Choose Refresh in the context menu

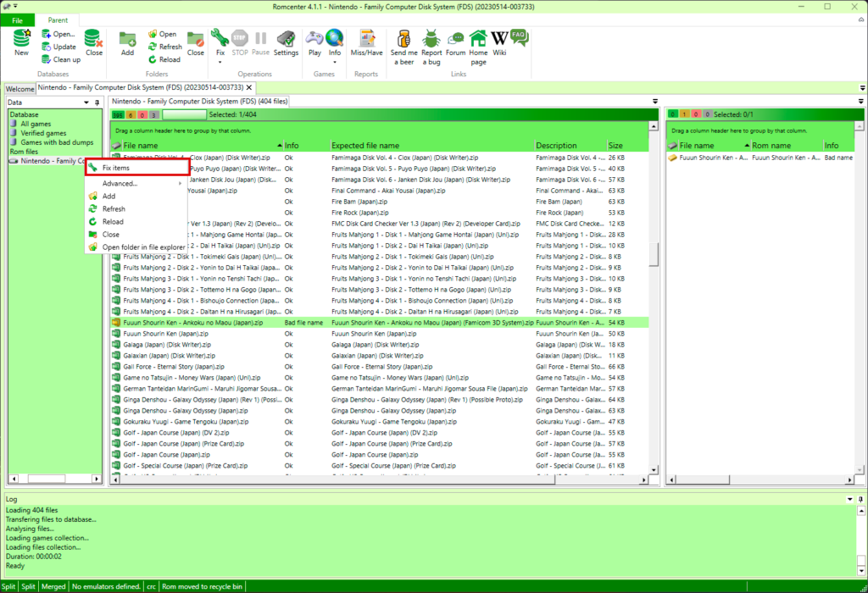click(x=136, y=208)
